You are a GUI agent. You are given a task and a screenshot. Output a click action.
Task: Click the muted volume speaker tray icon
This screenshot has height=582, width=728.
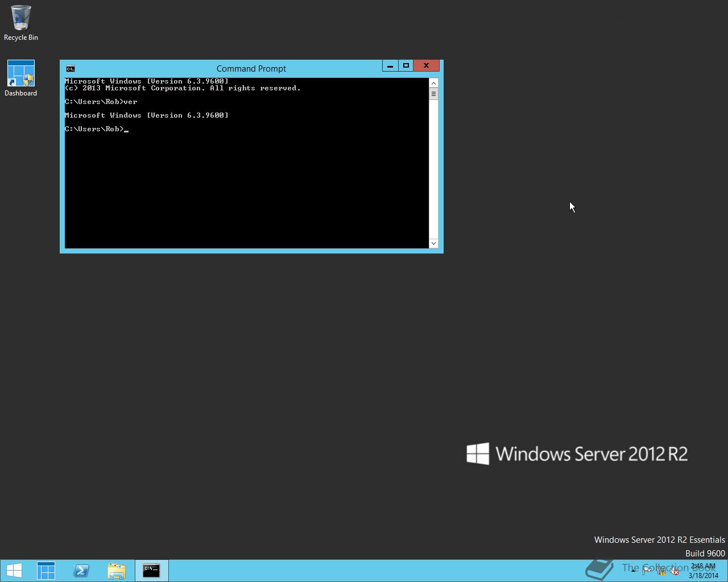tap(675, 571)
